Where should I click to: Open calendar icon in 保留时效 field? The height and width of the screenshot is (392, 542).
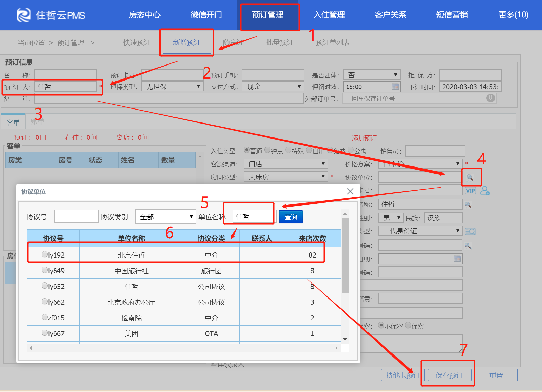point(395,87)
